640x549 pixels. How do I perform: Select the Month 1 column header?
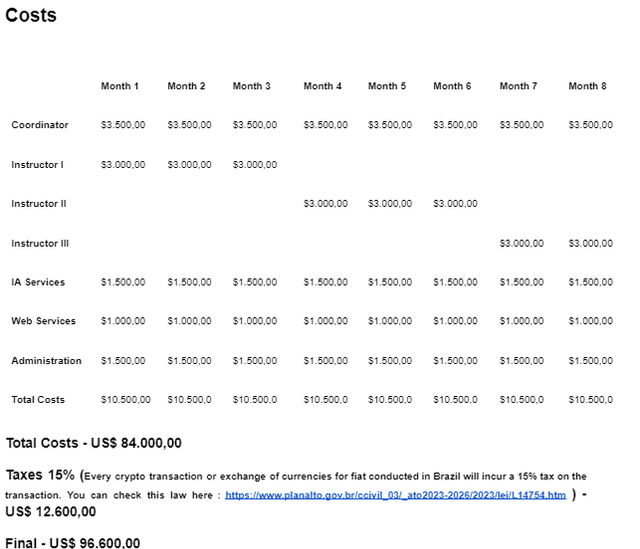pyautogui.click(x=120, y=86)
